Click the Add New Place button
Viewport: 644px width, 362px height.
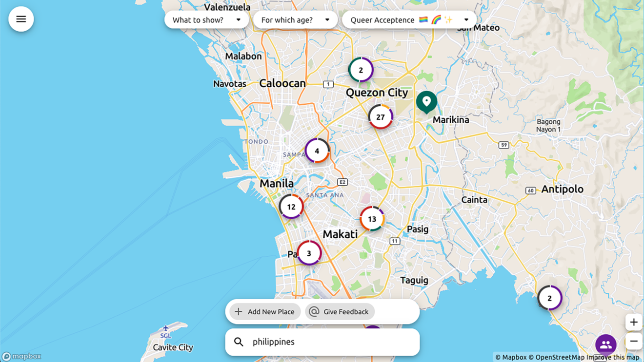coord(264,311)
